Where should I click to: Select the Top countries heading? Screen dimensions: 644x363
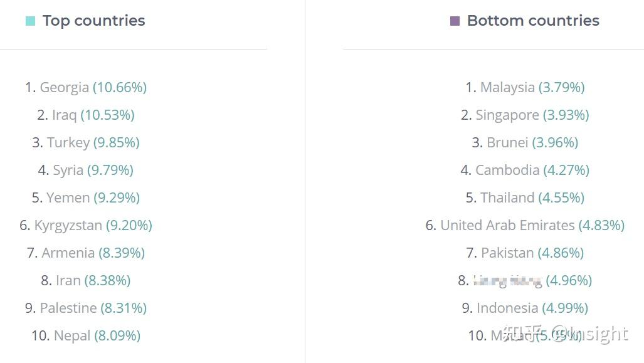point(93,21)
